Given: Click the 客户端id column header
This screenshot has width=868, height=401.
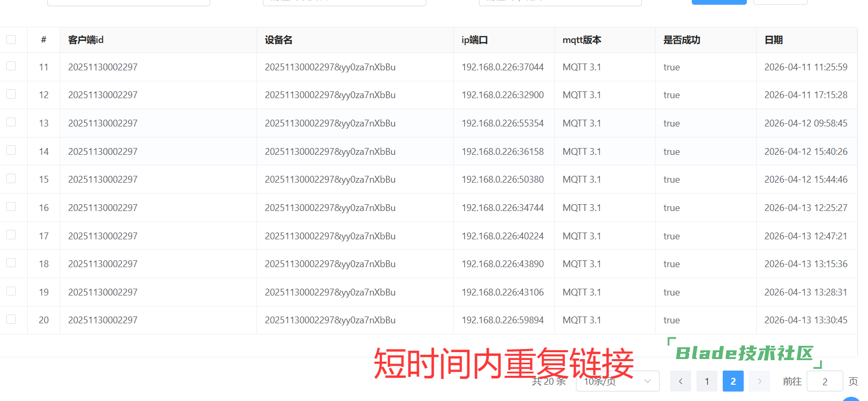Looking at the screenshot, I should coord(86,40).
